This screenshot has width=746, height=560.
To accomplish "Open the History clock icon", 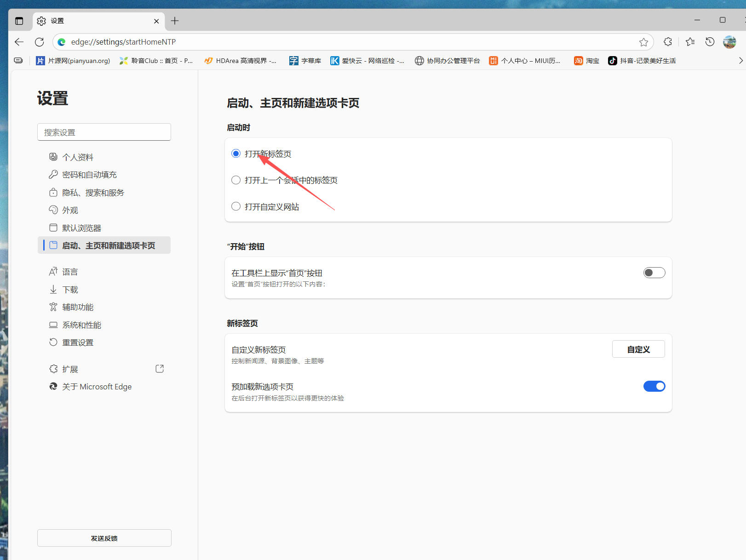I will click(710, 42).
